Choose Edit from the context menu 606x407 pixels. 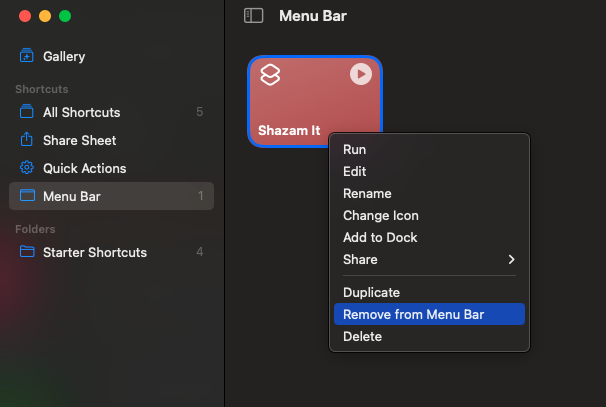(429, 172)
